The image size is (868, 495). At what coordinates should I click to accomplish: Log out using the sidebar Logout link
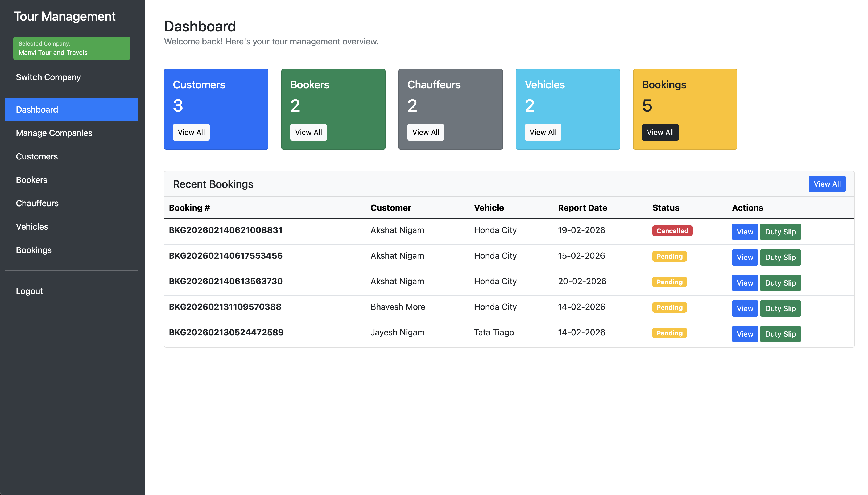tap(29, 291)
